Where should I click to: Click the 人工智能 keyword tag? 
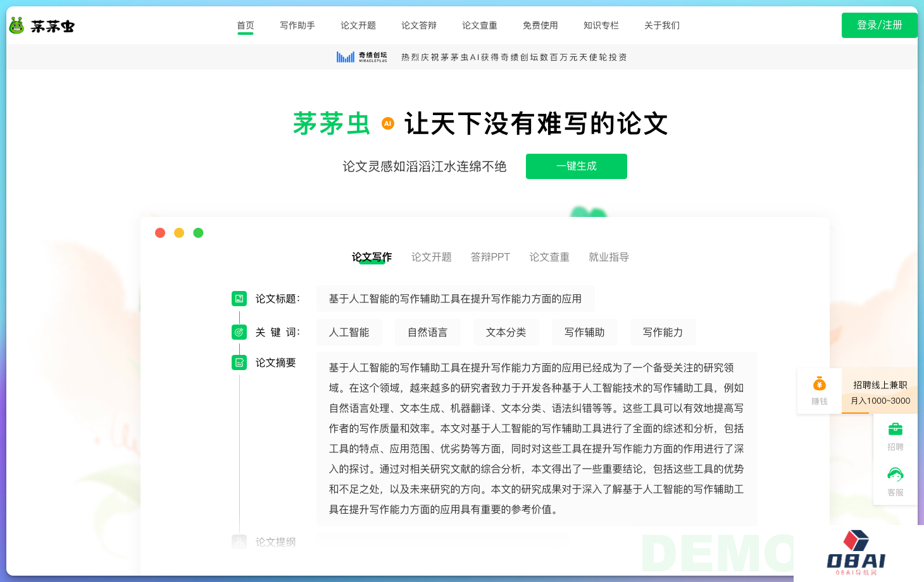349,332
